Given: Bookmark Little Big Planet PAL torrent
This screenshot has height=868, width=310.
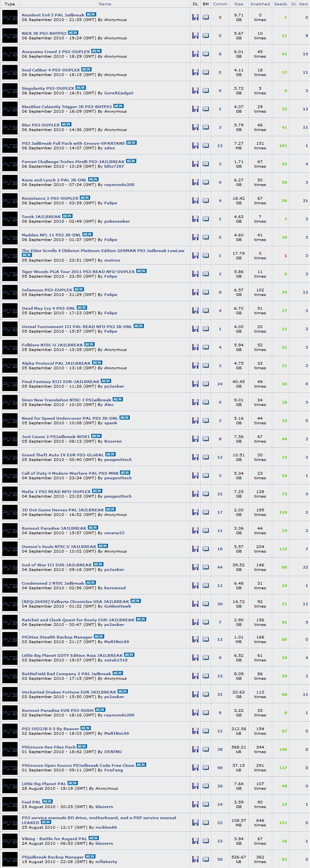Looking at the screenshot, I should pyautogui.click(x=206, y=786).
